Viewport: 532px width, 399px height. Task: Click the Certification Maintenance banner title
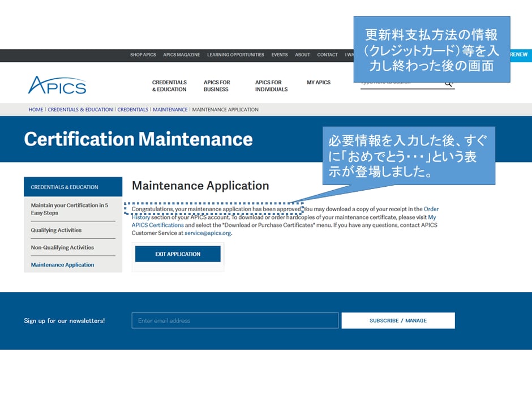pyautogui.click(x=139, y=139)
